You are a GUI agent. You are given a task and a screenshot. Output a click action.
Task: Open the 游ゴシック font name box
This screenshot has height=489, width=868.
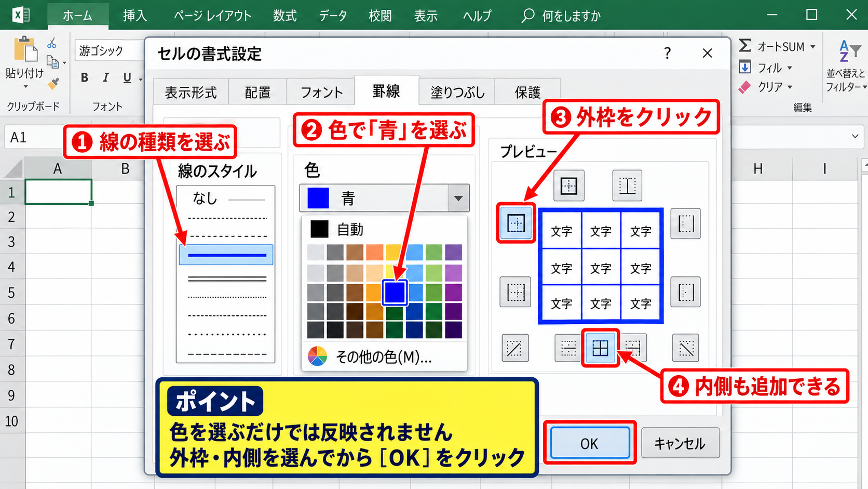tap(111, 51)
